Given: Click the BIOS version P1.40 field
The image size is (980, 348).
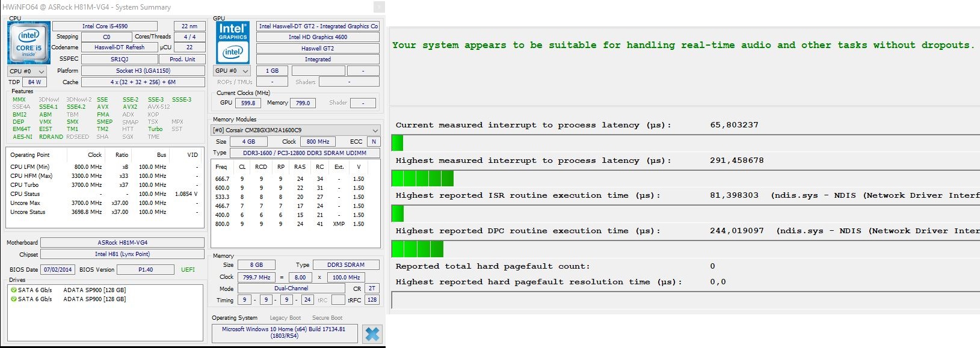Looking at the screenshot, I should point(146,269).
